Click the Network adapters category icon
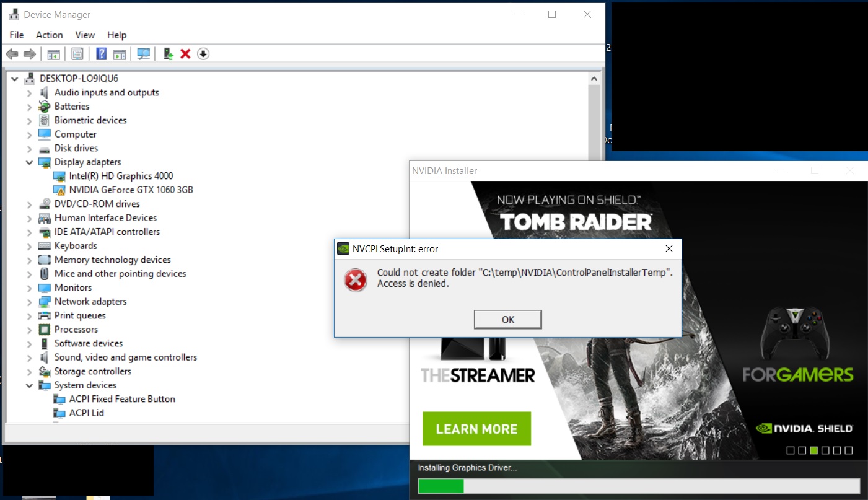Viewport: 868px width, 500px height. click(x=44, y=302)
